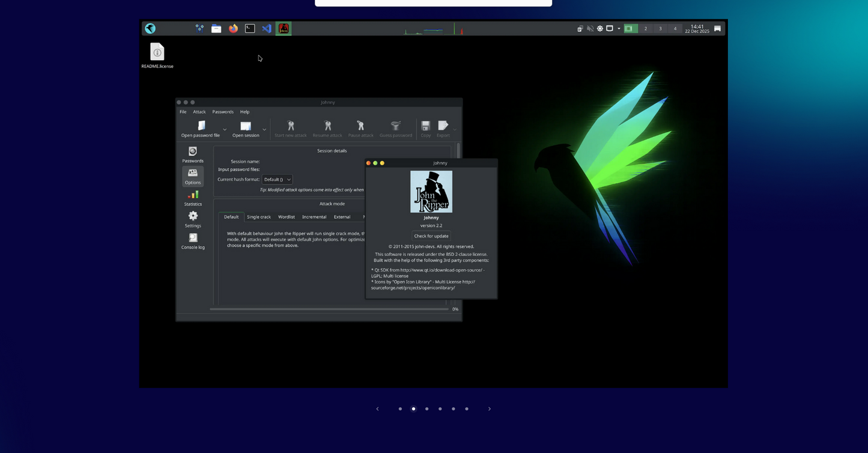This screenshot has width=868, height=453.
Task: Launch Firefox from the top panel
Action: pos(233,28)
